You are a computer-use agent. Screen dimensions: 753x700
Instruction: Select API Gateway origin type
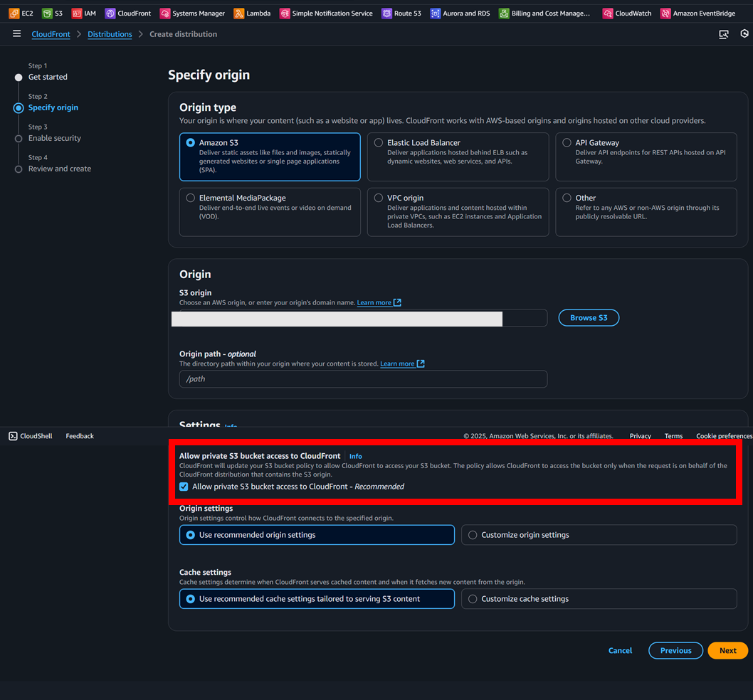click(646, 157)
